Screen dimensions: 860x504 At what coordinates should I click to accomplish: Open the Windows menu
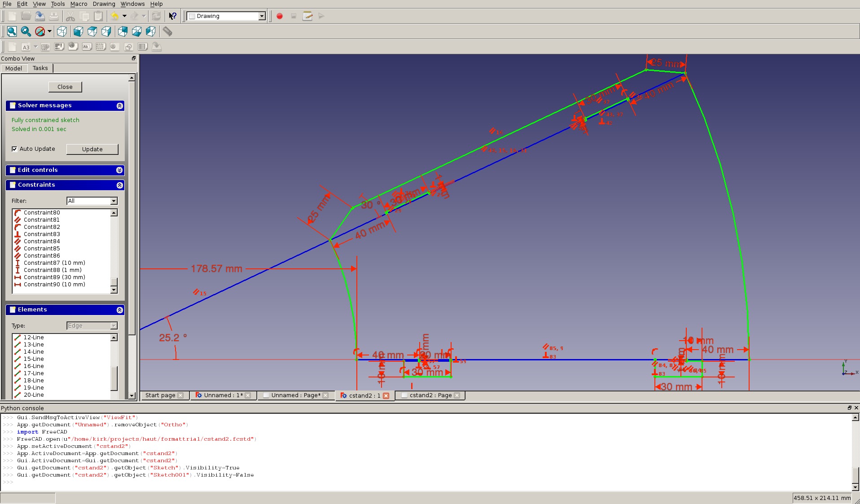[132, 4]
